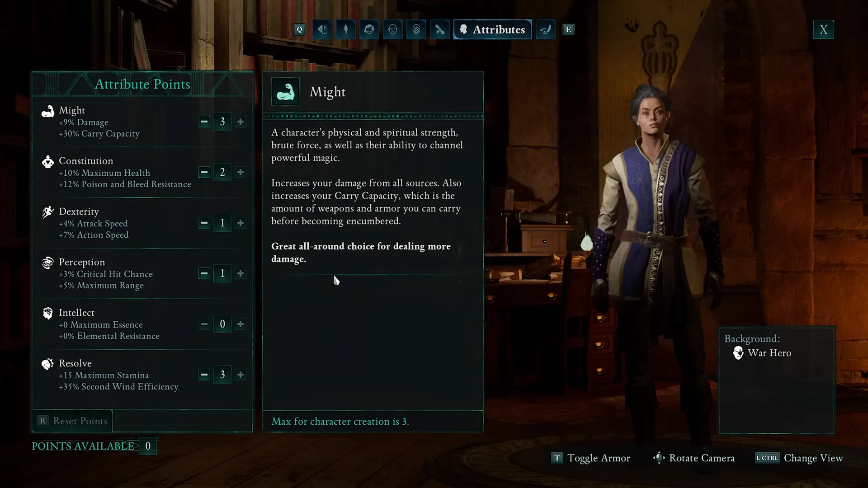Screen dimensions: 868x488
Task: Select War Hero background label
Action: click(769, 353)
